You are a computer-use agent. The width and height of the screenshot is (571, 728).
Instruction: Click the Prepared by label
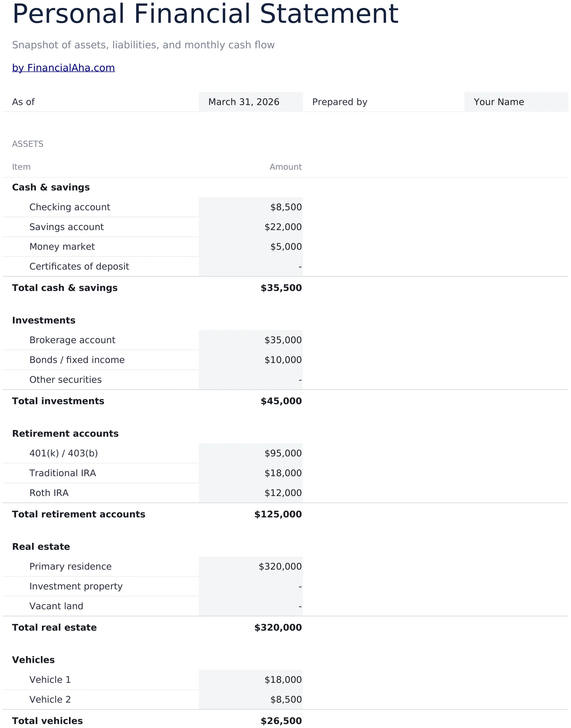(340, 102)
